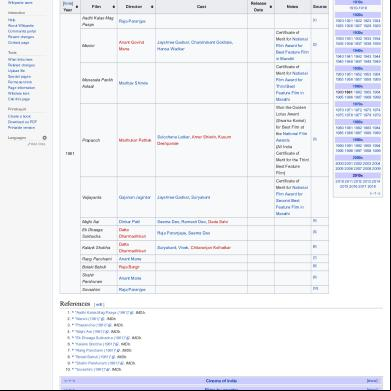
Task: Sort table by Director column arrows
Action: tap(152, 7)
